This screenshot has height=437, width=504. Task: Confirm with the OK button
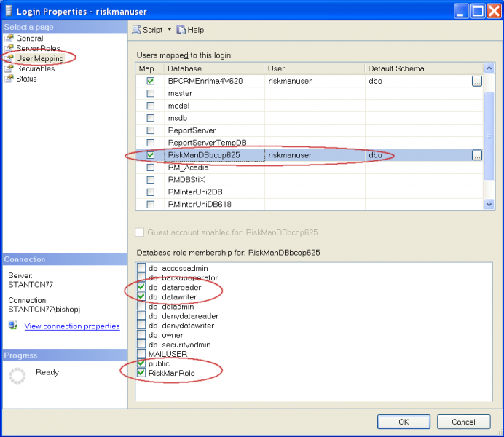click(x=403, y=422)
